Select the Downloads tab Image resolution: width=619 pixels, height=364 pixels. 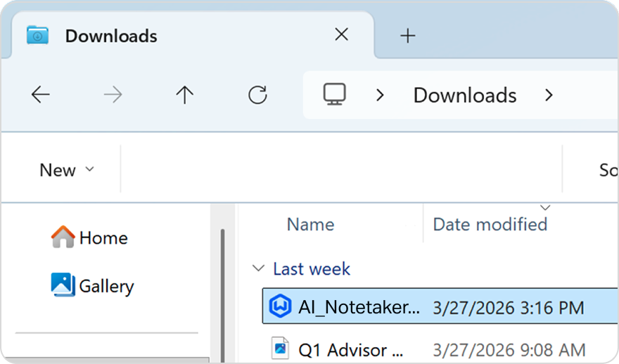(x=193, y=36)
